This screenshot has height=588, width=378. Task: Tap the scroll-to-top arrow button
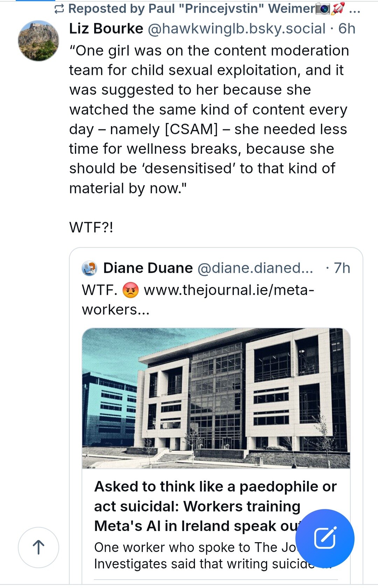(38, 547)
